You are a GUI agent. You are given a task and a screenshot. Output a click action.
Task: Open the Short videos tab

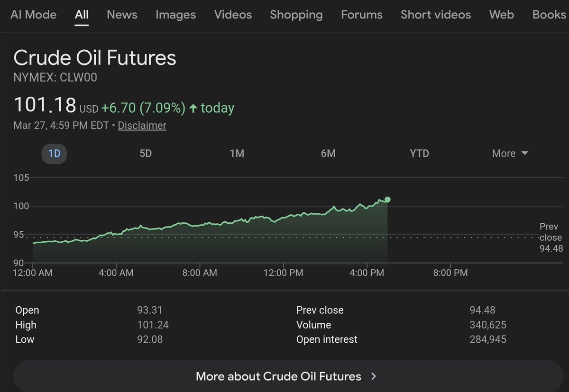[436, 15]
